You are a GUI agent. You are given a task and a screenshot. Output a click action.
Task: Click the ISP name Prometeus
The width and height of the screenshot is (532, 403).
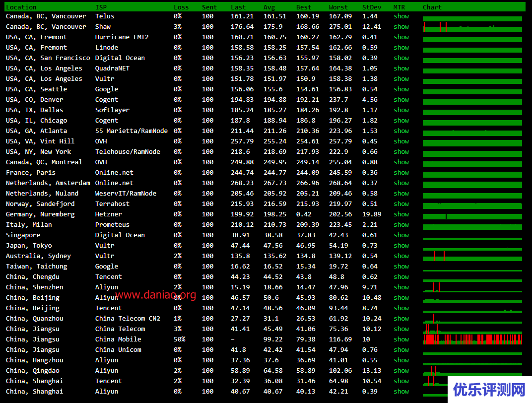(x=112, y=225)
